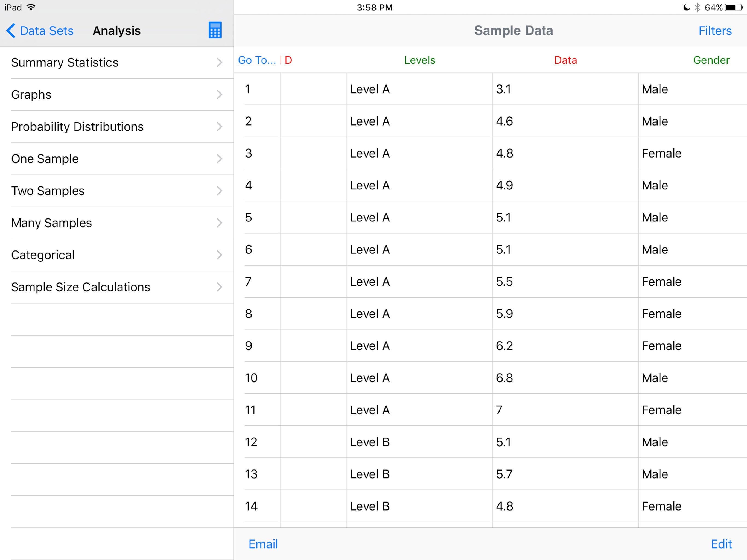Tap the Edit button at bottom right

click(721, 544)
